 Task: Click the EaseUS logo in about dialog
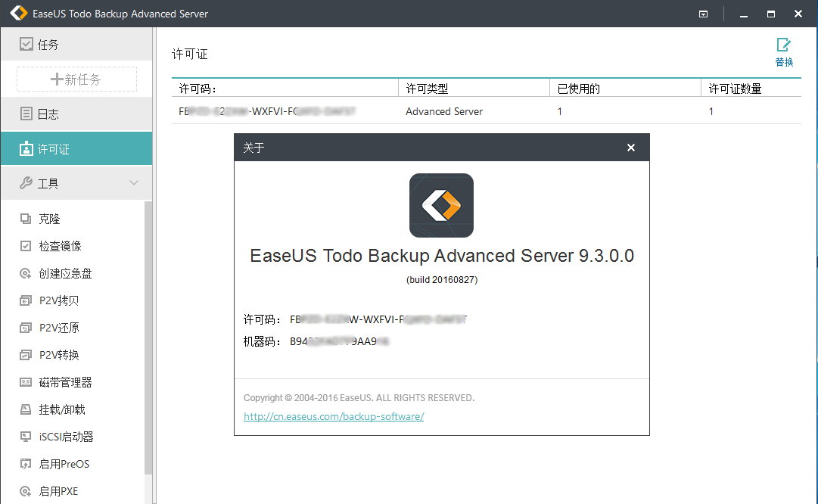coord(441,206)
